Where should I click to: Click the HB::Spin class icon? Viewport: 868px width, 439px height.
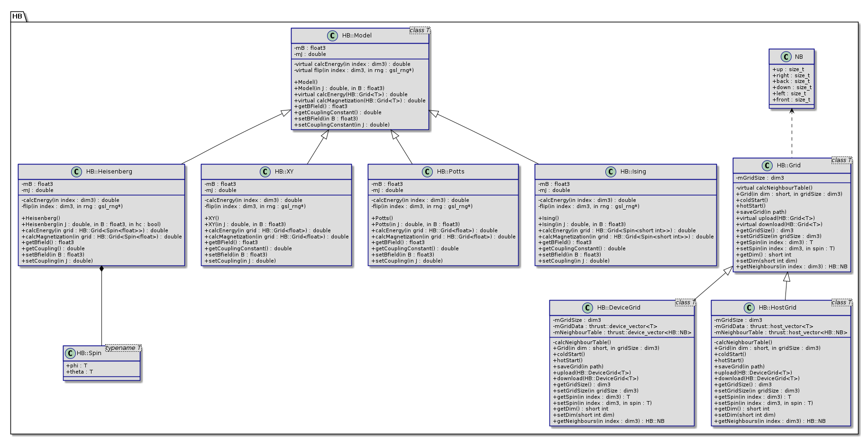point(71,353)
